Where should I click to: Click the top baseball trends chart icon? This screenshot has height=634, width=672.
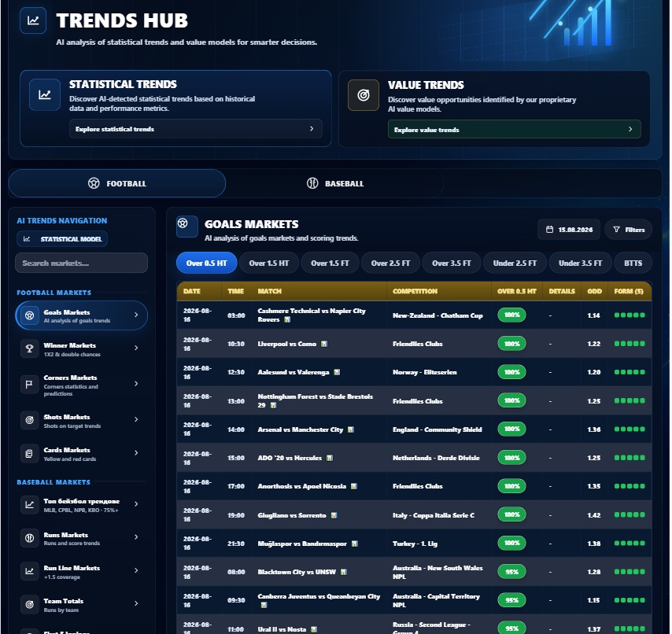click(x=30, y=505)
